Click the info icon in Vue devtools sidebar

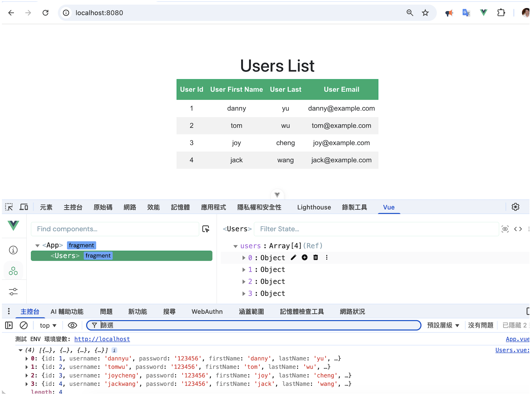(13, 250)
